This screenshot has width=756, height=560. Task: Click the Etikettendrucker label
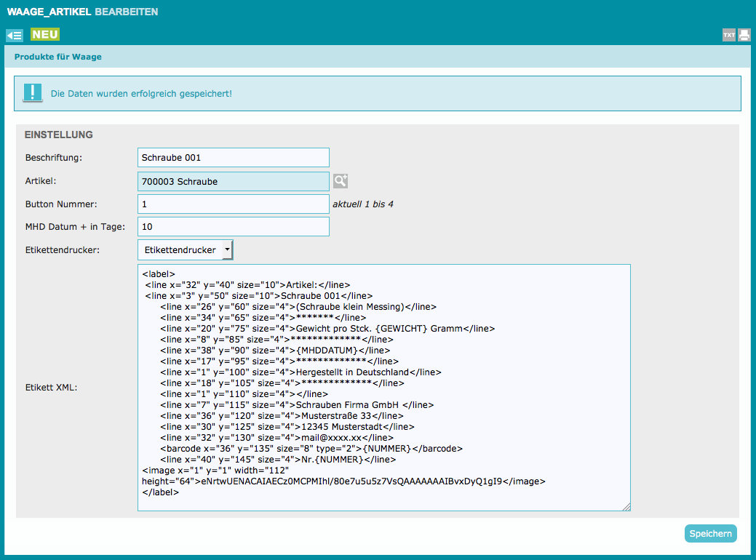point(62,250)
